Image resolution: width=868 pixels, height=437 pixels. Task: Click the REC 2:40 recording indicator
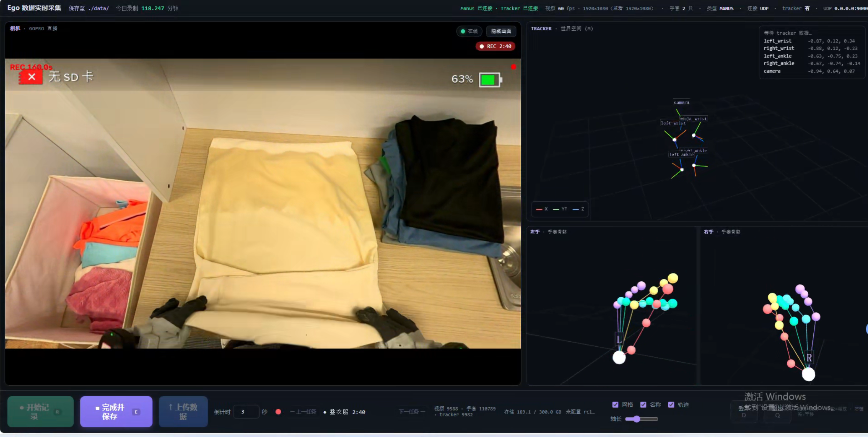(x=495, y=46)
